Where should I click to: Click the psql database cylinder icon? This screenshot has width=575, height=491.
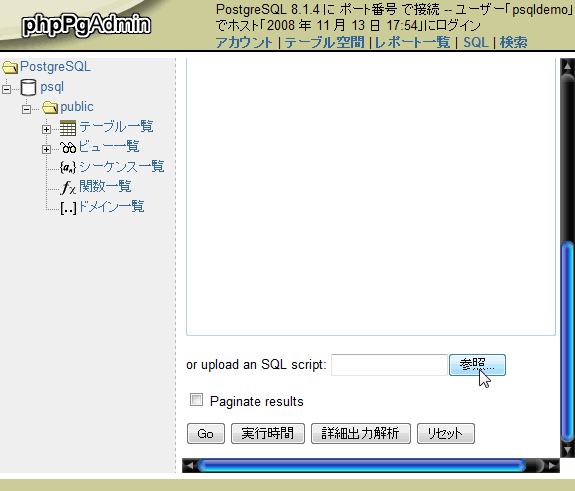pos(28,87)
